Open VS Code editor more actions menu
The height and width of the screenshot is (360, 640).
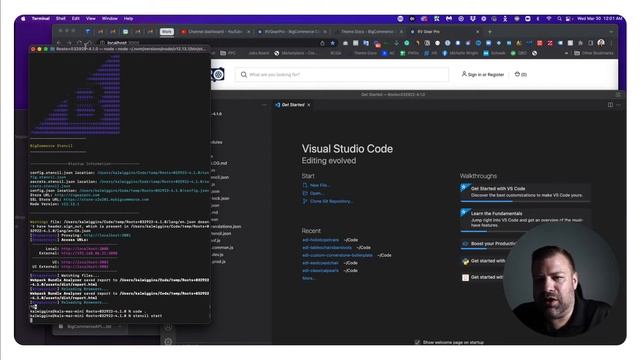click(x=619, y=105)
